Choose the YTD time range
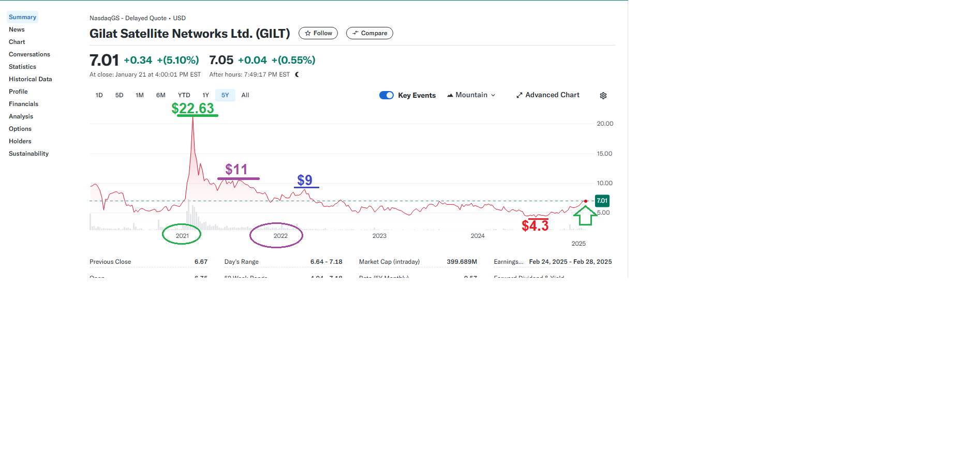This screenshot has height=451, width=980. (184, 95)
